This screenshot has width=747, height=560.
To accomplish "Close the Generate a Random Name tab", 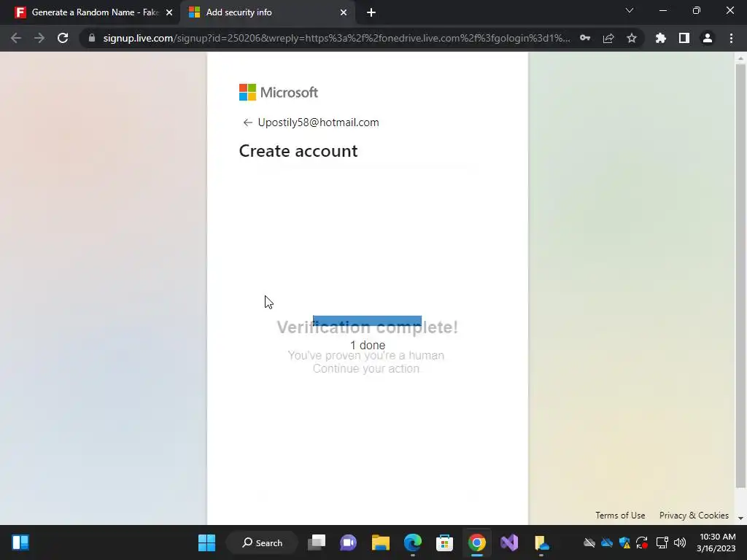I will (169, 12).
